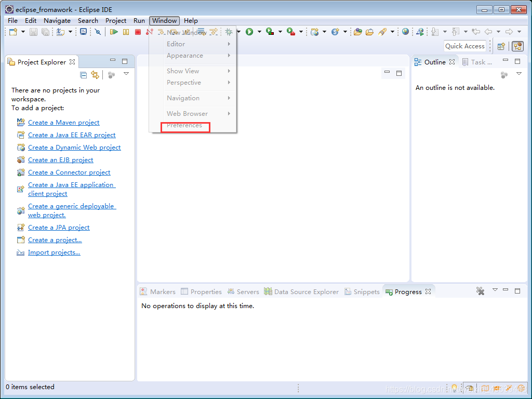Click Remove All Finished Operations in Progress

click(x=480, y=291)
